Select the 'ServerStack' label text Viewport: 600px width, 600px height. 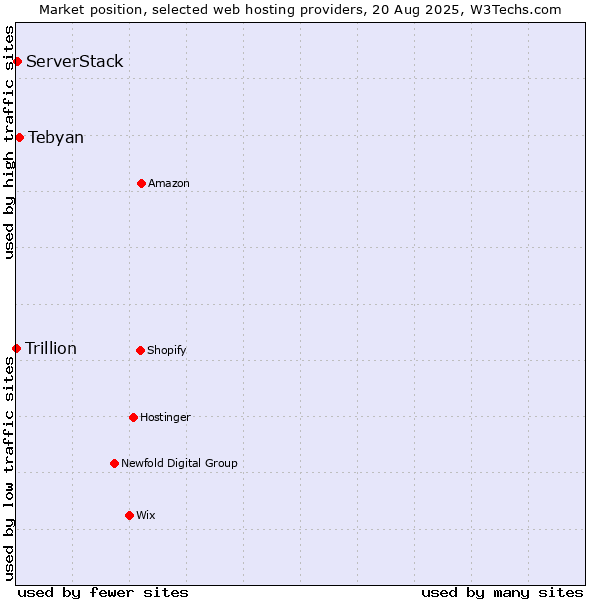pos(75,61)
